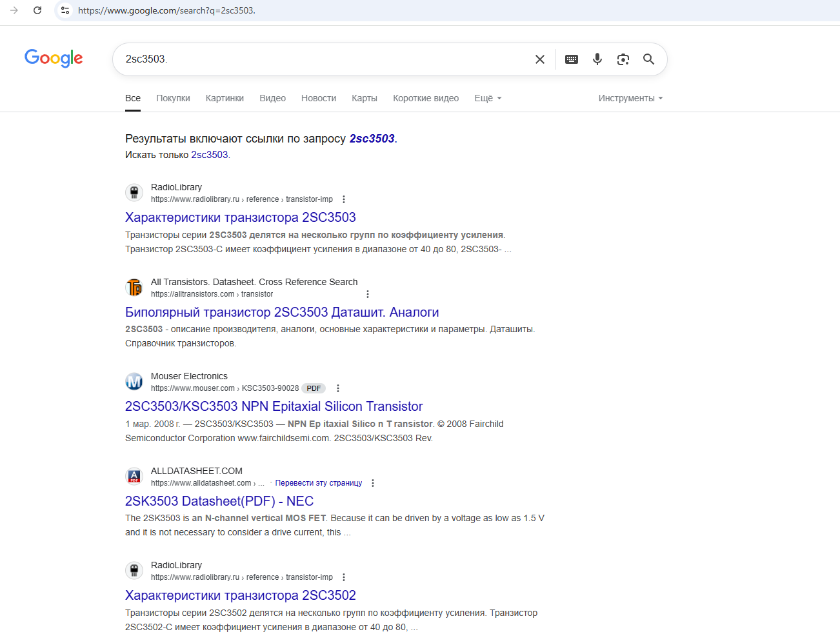Click the RadioLibrary favicon for 2SC3503 result
The width and height of the screenshot is (840, 634).
point(134,192)
